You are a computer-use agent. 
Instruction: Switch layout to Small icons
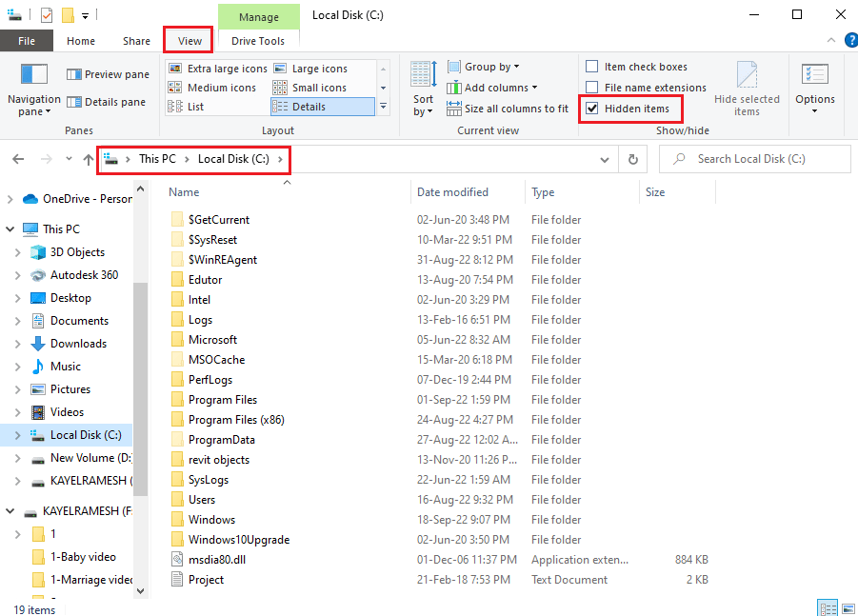tap(309, 88)
